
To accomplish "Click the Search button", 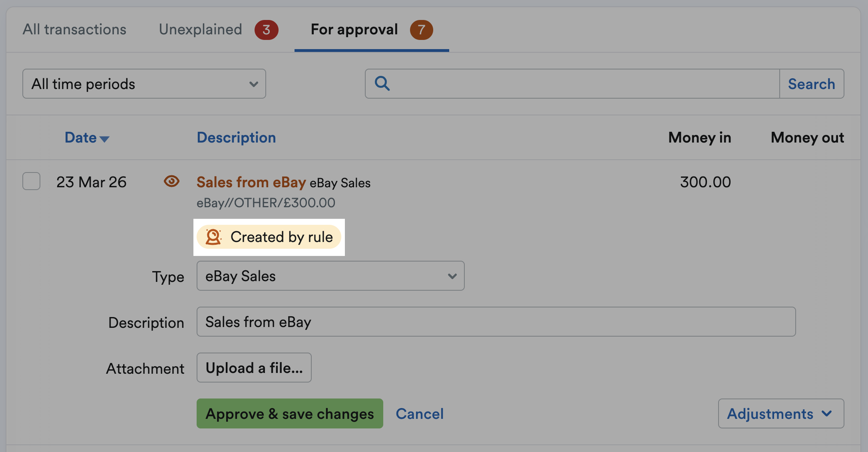I will coord(812,84).
